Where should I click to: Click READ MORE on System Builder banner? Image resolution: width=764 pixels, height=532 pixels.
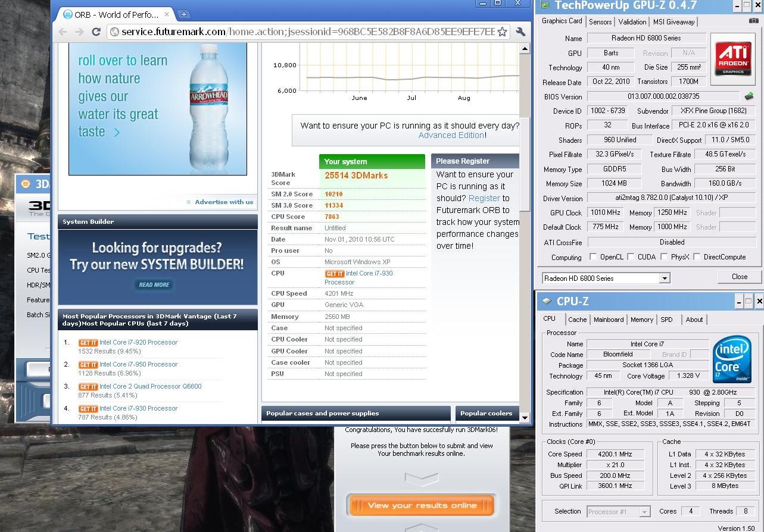tap(154, 284)
